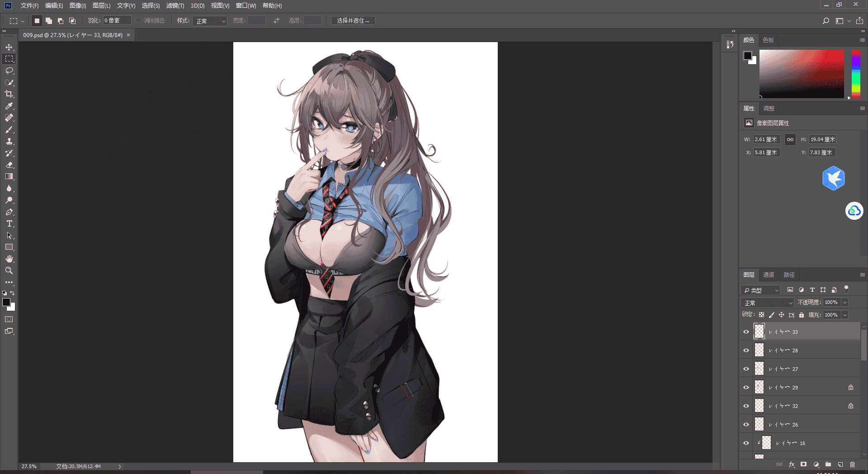
Task: Select the Brush tool
Action: pos(9,129)
